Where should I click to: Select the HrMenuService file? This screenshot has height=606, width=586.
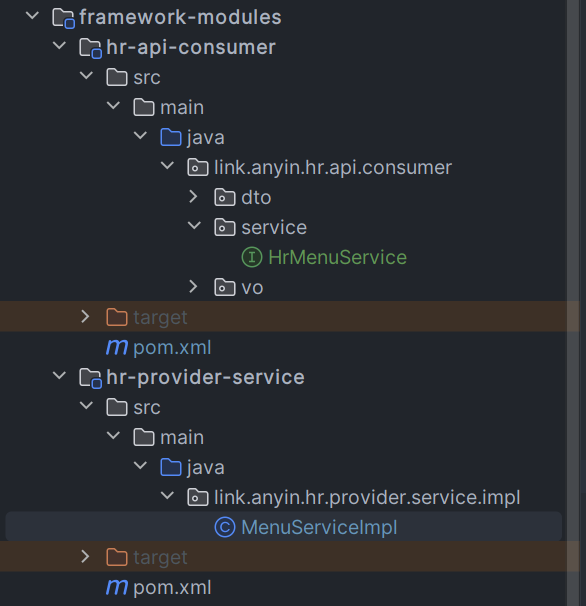[337, 257]
